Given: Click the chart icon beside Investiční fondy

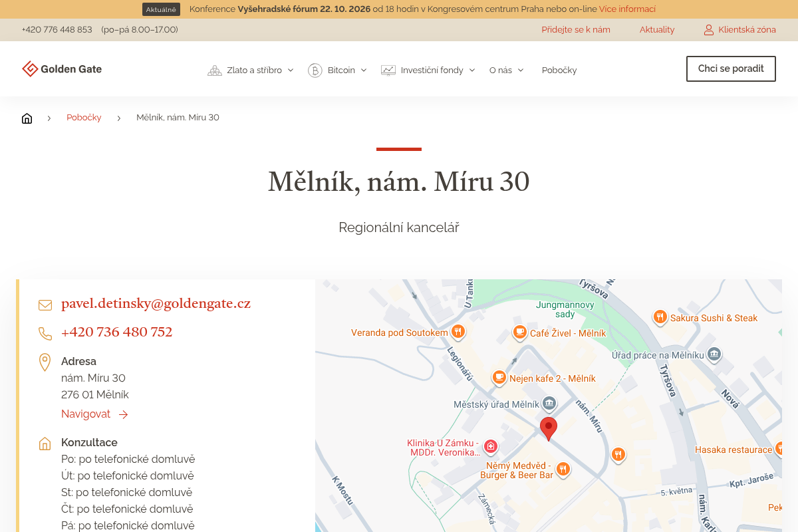Looking at the screenshot, I should point(388,70).
